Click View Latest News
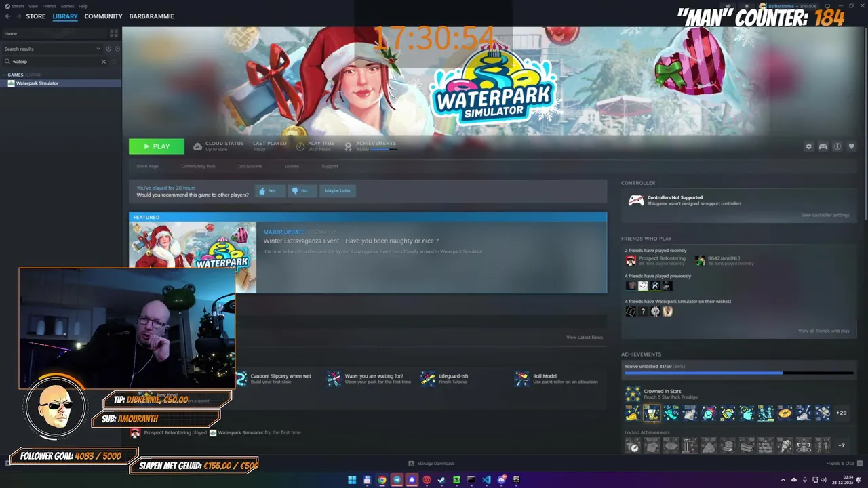This screenshot has width=868, height=488. click(585, 338)
